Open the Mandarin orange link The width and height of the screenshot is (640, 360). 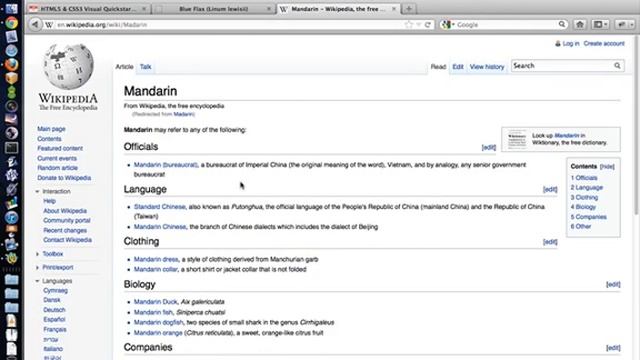click(x=158, y=333)
